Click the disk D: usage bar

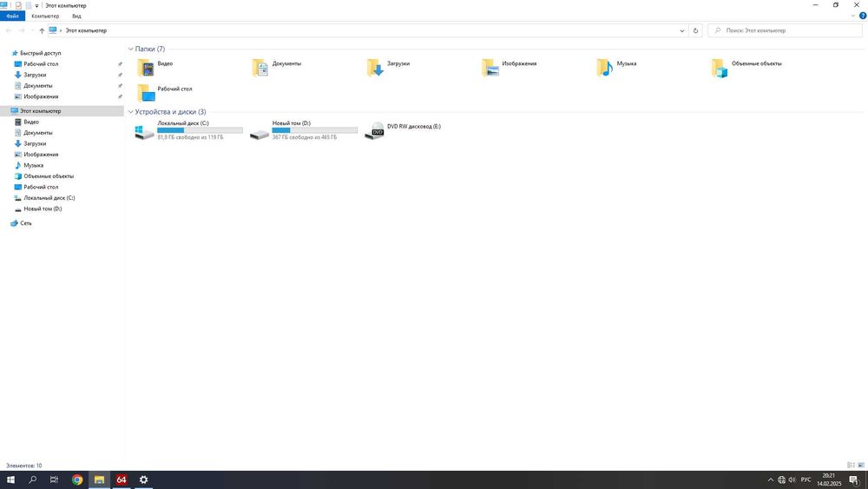pos(314,130)
